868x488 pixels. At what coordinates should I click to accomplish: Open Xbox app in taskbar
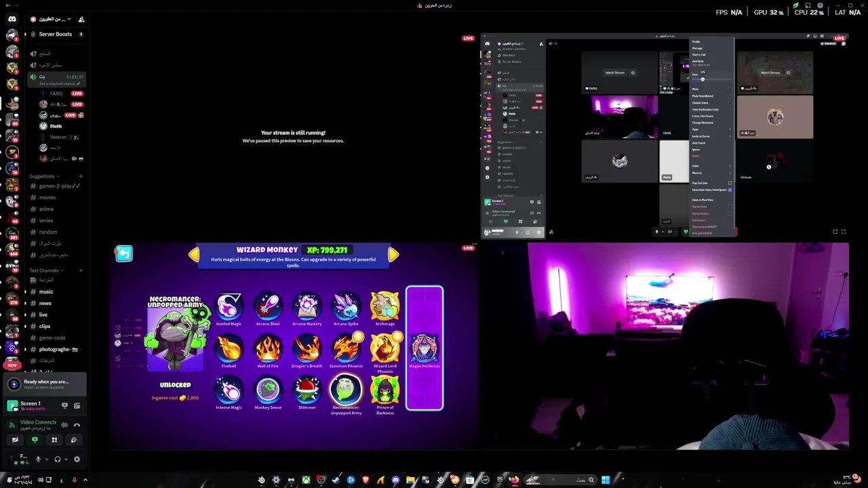(306, 480)
